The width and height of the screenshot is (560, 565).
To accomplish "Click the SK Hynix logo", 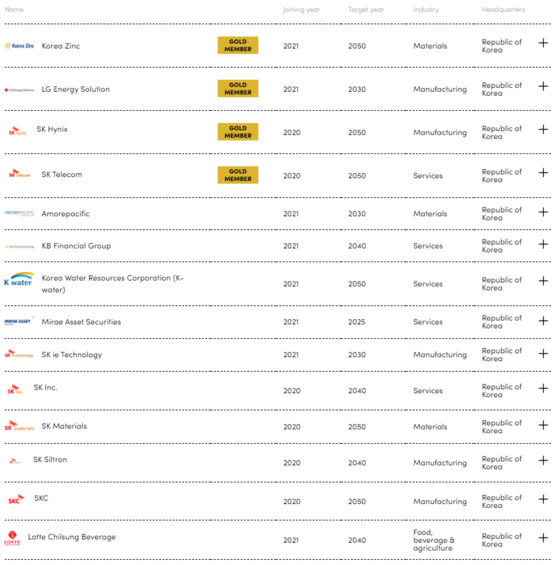I will pos(17,131).
